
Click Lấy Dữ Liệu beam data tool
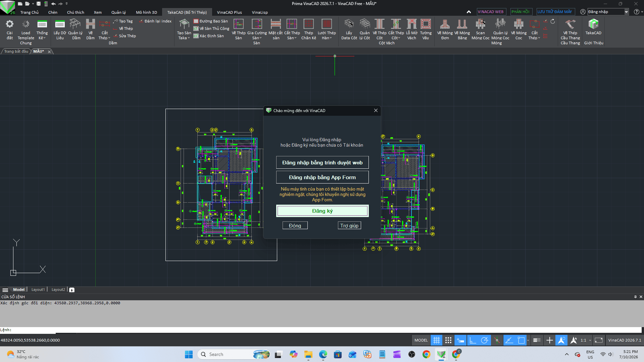[60, 29]
